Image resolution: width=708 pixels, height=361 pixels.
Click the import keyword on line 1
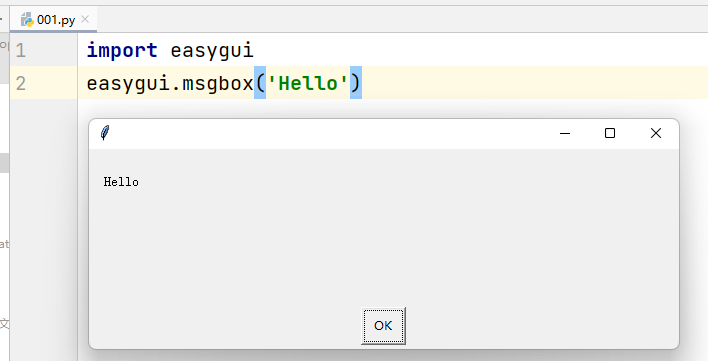coord(122,50)
